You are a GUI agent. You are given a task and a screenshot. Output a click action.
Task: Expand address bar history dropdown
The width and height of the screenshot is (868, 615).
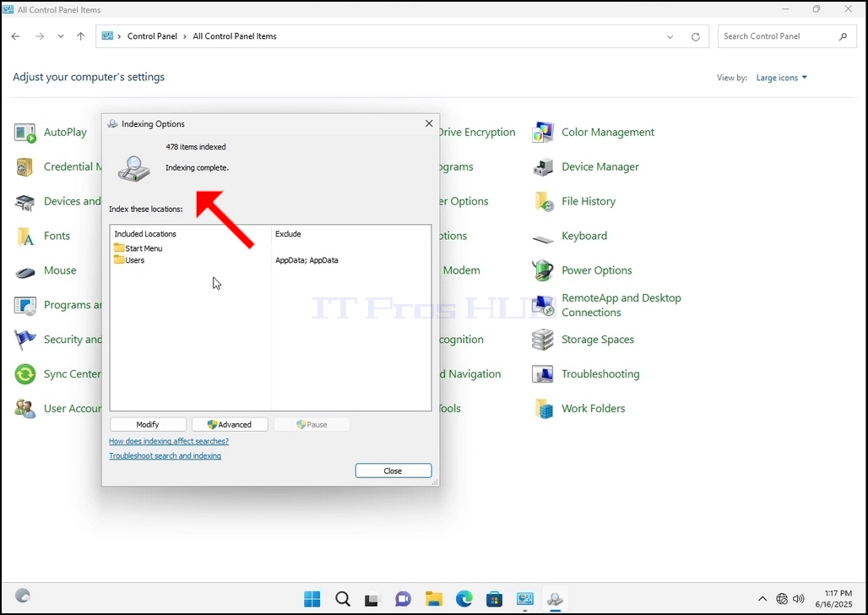pos(670,36)
